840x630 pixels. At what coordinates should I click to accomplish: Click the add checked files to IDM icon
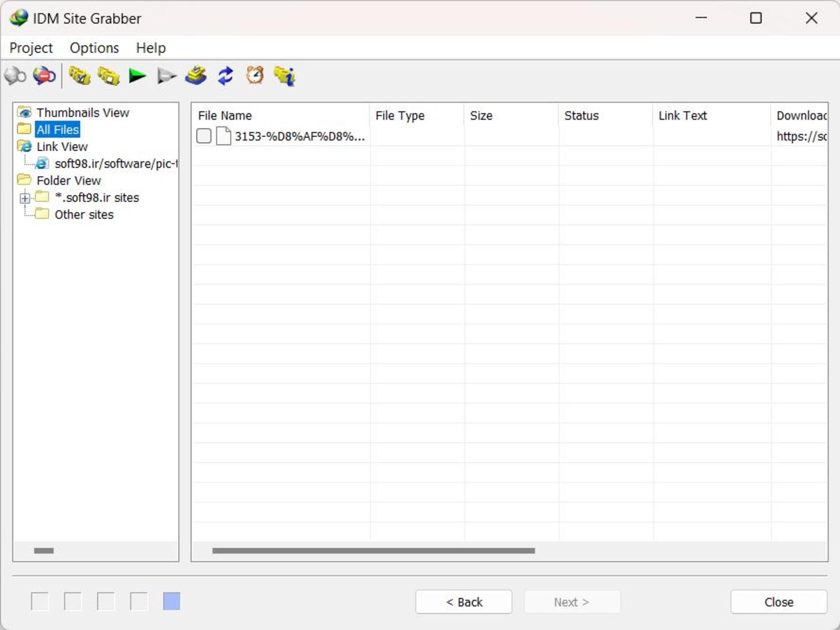point(196,76)
